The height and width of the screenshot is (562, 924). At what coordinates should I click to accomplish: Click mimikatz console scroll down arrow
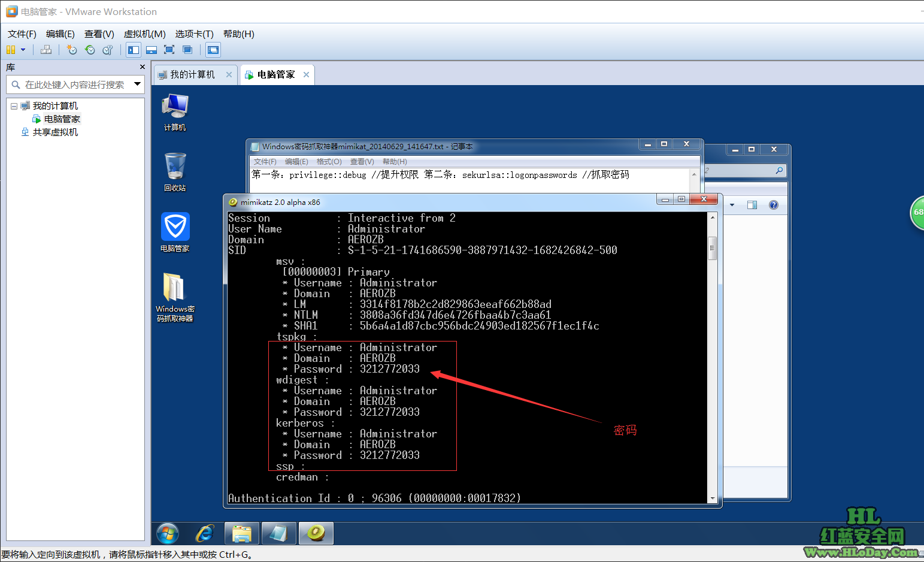(x=712, y=498)
